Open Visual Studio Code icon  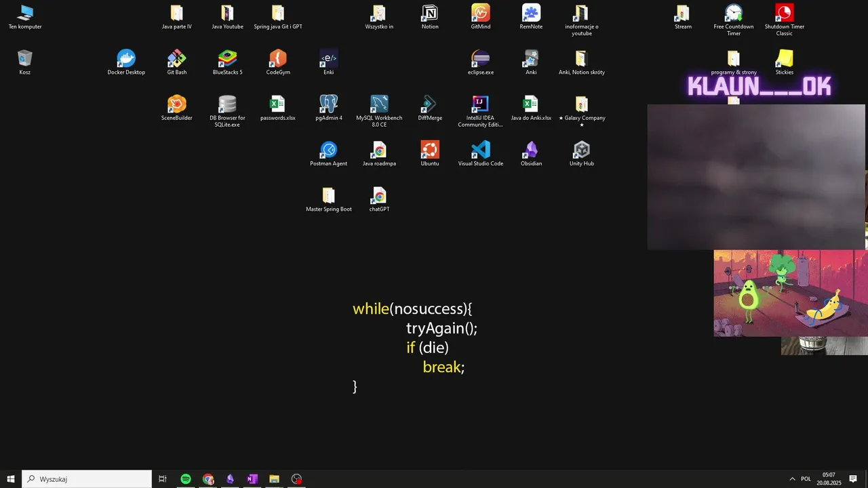(480, 154)
